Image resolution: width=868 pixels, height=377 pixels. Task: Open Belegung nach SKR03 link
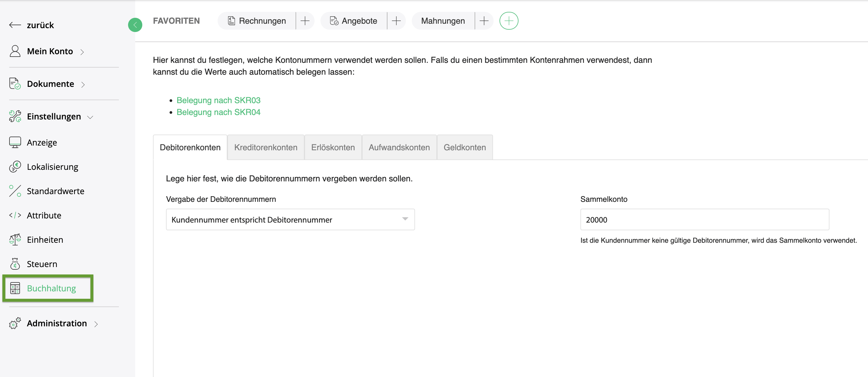(218, 100)
